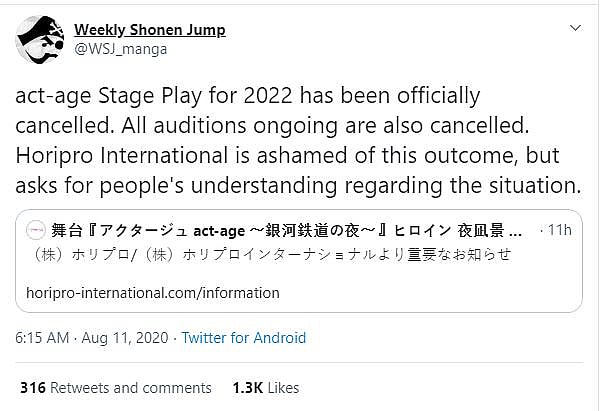This screenshot has width=601, height=411.
Task: Open the tweet options chevron menu
Action: pyautogui.click(x=575, y=28)
